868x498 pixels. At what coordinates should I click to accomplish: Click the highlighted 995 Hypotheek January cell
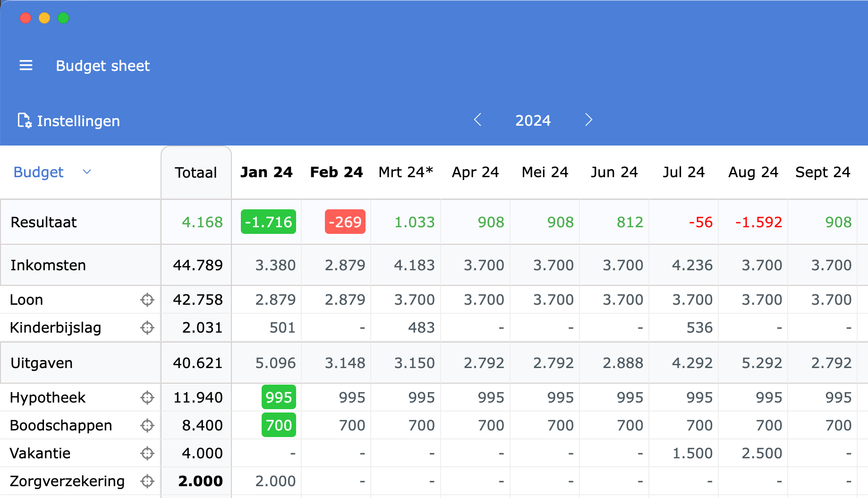279,398
